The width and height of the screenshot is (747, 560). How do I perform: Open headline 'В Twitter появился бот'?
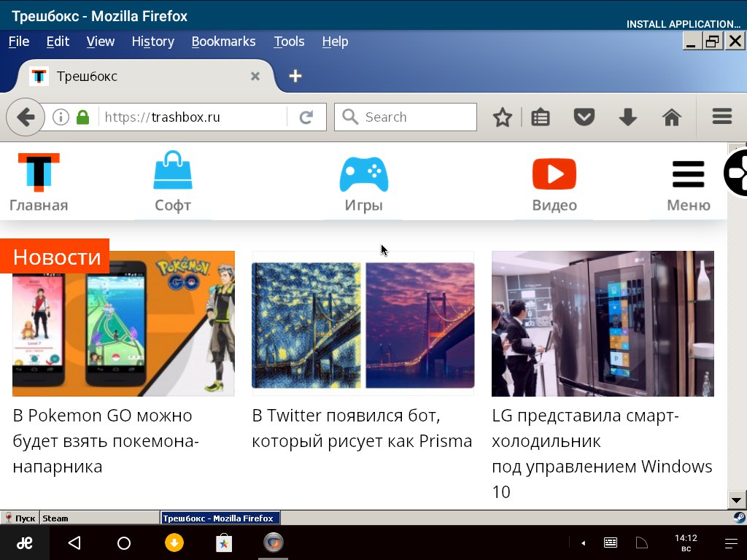point(362,428)
